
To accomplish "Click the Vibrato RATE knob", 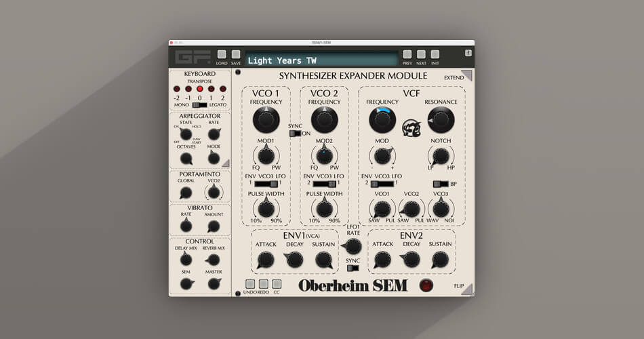I will [x=186, y=226].
